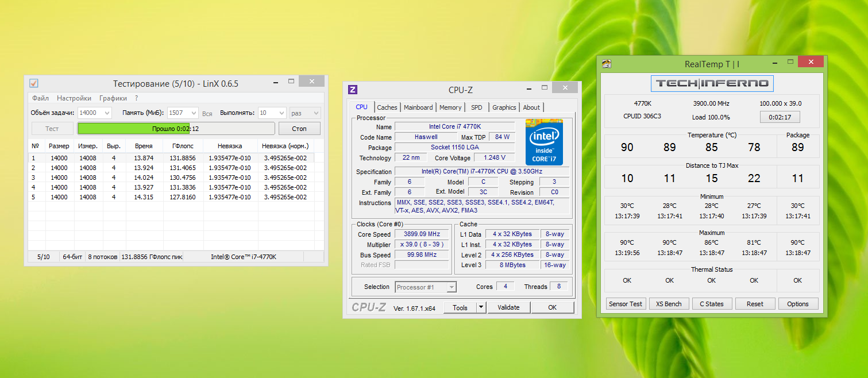Expand the Объём задачи dropdown in LinX
Screen dimensions: 868x378
pyautogui.click(x=107, y=113)
